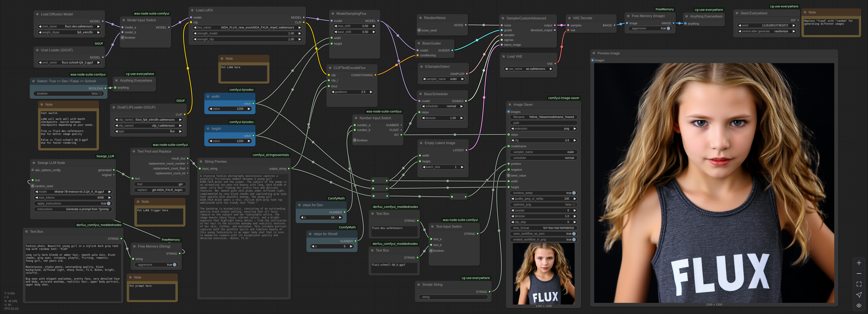The image size is (868, 314).
Task: Collapse the Text Find and Replace node dot
Action: pyautogui.click(x=134, y=152)
